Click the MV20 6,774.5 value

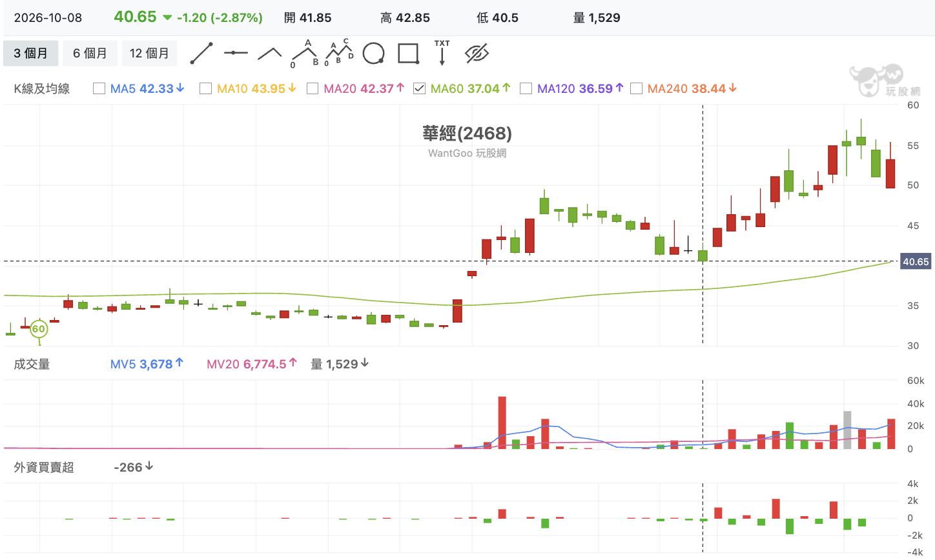[251, 364]
